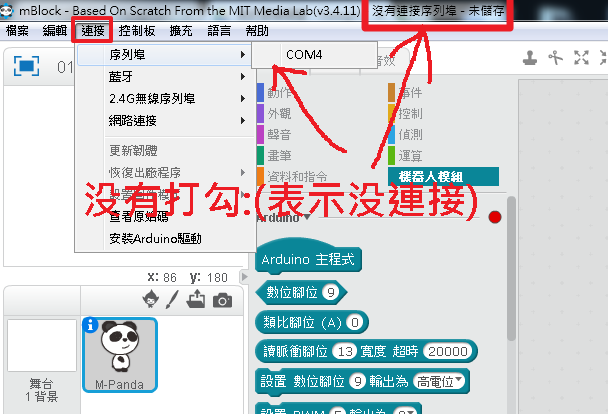Edit pin value 13 in 讀脈衝腳位 block
The image size is (608, 414).
point(345,352)
